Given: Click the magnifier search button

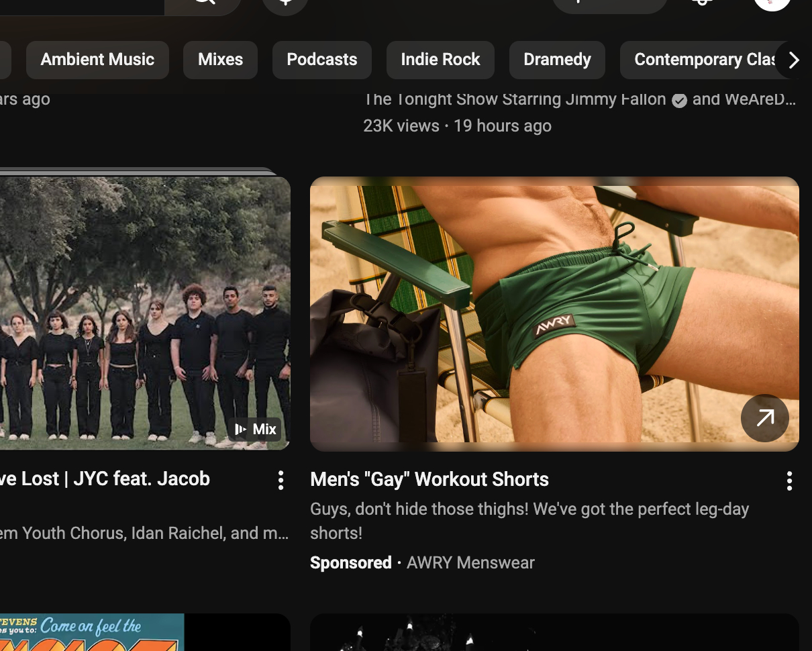Looking at the screenshot, I should [203, 3].
